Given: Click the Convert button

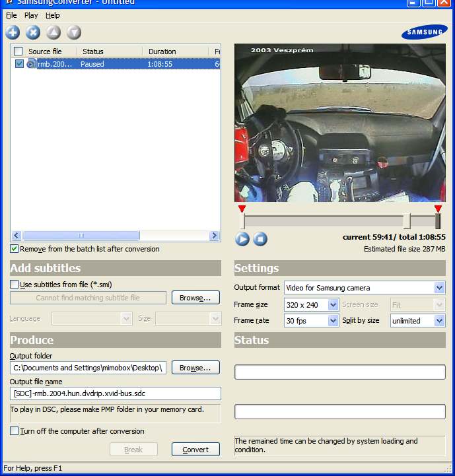Looking at the screenshot, I should (195, 450).
